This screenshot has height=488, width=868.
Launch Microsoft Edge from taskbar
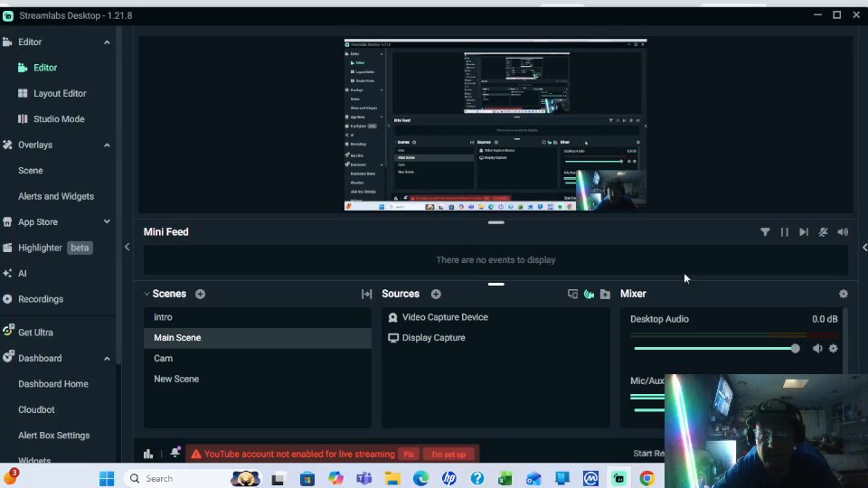420,478
